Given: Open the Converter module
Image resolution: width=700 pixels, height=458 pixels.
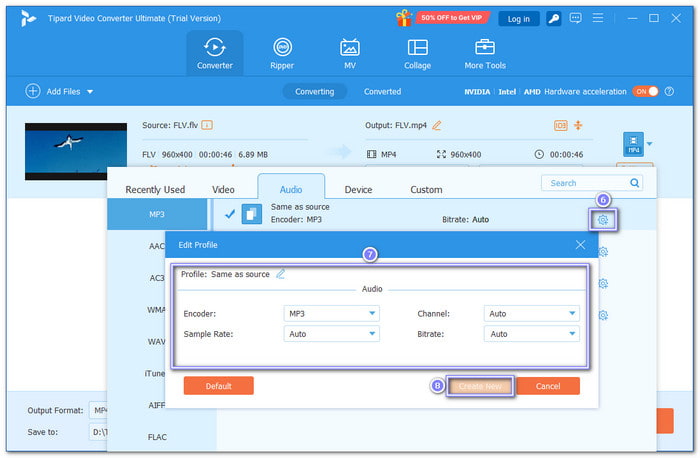Looking at the screenshot, I should (x=215, y=53).
